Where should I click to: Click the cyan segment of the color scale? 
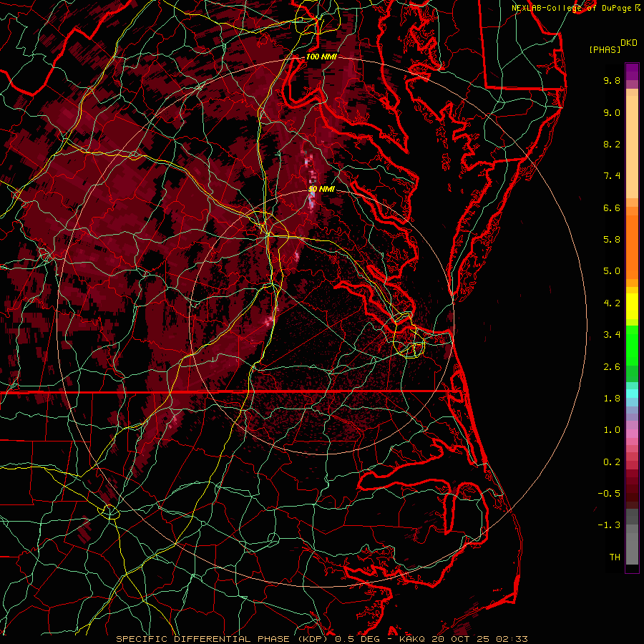[x=632, y=394]
